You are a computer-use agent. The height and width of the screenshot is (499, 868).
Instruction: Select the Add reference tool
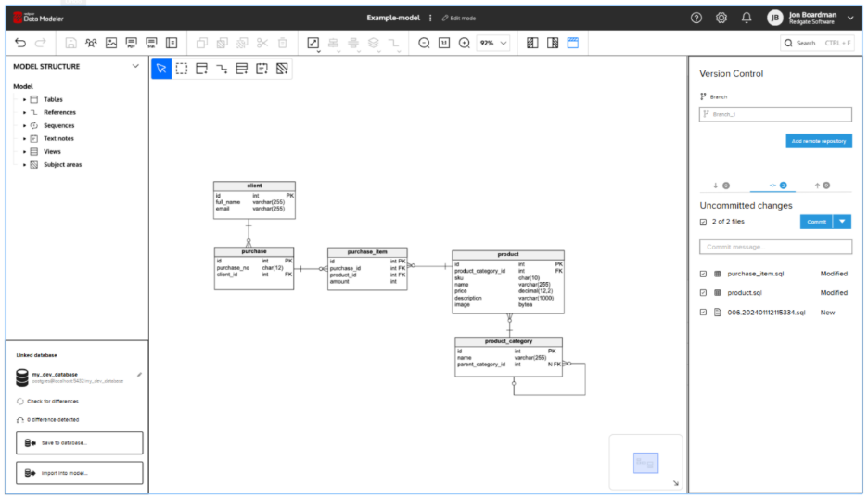click(x=222, y=69)
